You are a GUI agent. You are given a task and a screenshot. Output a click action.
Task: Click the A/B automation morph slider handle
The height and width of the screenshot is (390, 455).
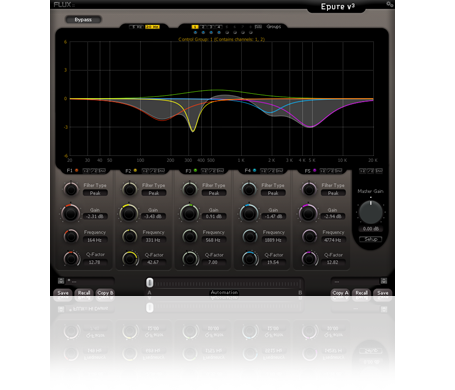tap(150, 283)
